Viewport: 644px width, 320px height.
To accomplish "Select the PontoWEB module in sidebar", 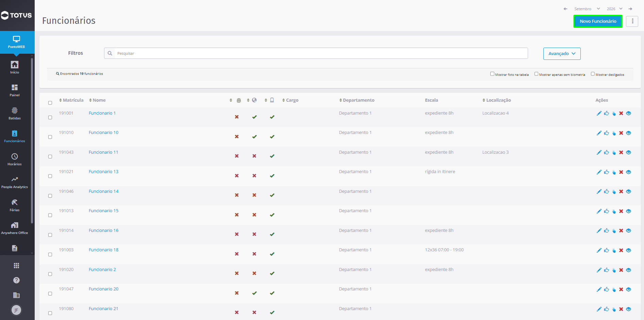I will [17, 42].
